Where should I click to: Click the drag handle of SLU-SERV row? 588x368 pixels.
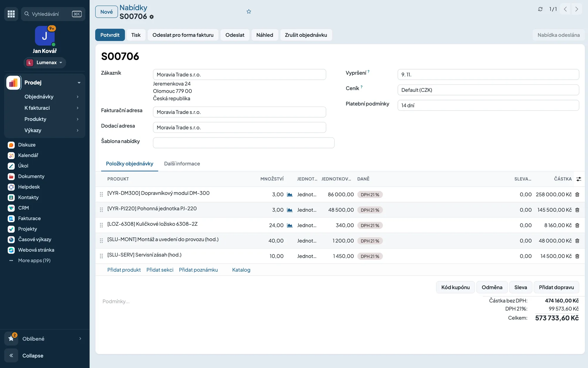coord(101,256)
